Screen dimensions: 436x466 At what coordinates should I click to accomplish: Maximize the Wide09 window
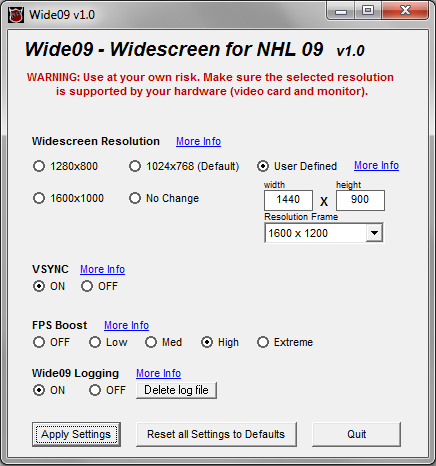[x=368, y=11]
